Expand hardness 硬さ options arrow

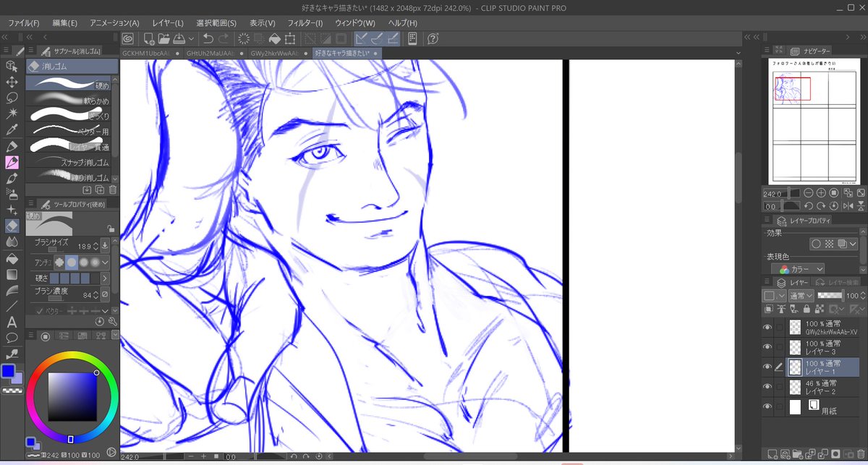pos(104,278)
